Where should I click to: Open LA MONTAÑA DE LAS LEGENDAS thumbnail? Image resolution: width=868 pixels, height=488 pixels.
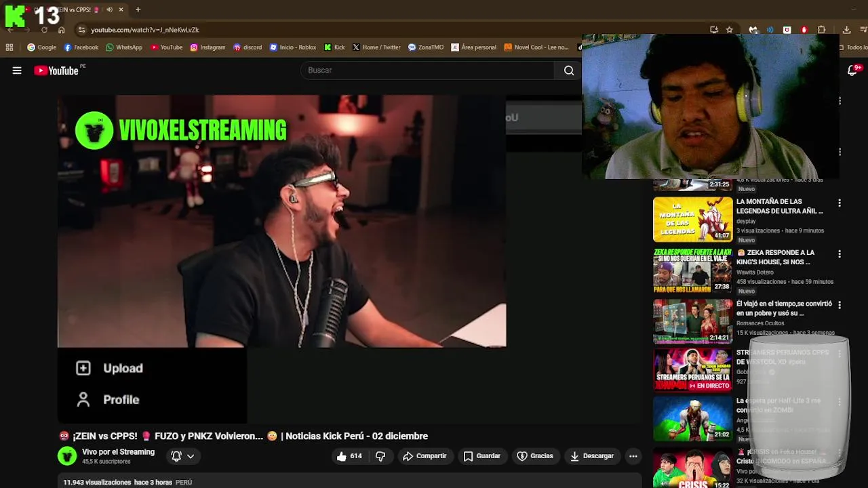tap(692, 220)
